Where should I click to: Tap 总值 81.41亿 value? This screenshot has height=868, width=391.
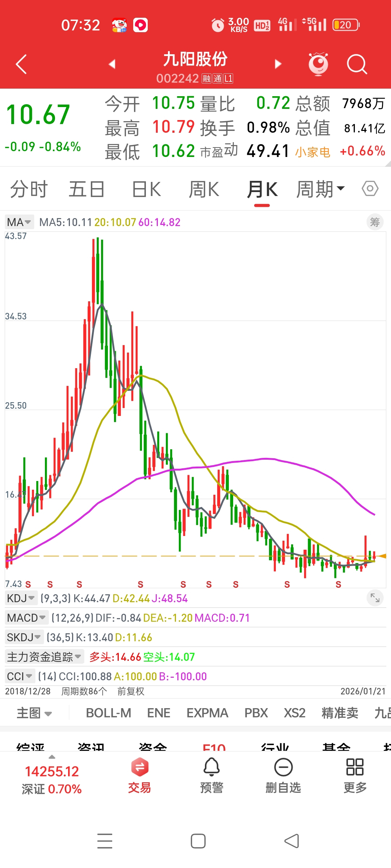[x=365, y=128]
